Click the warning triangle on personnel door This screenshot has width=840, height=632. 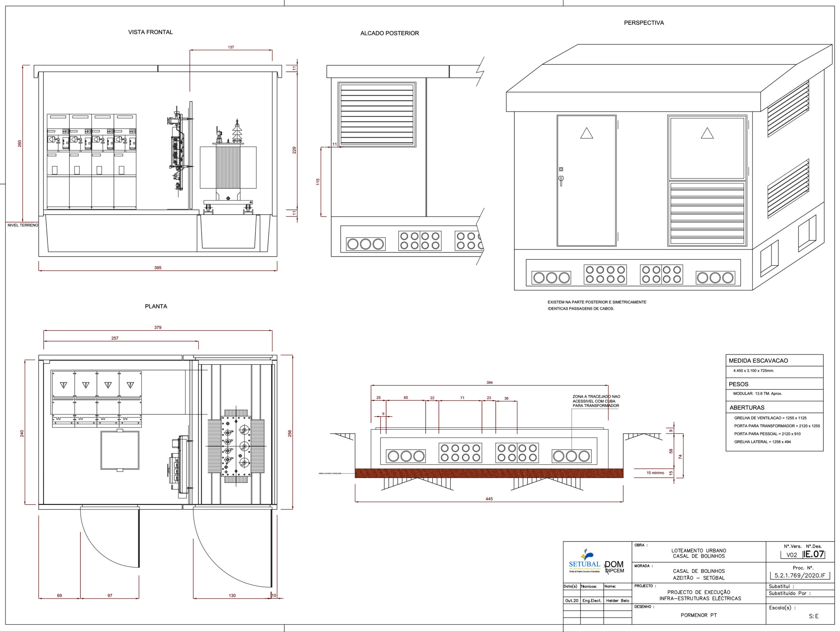click(x=586, y=133)
